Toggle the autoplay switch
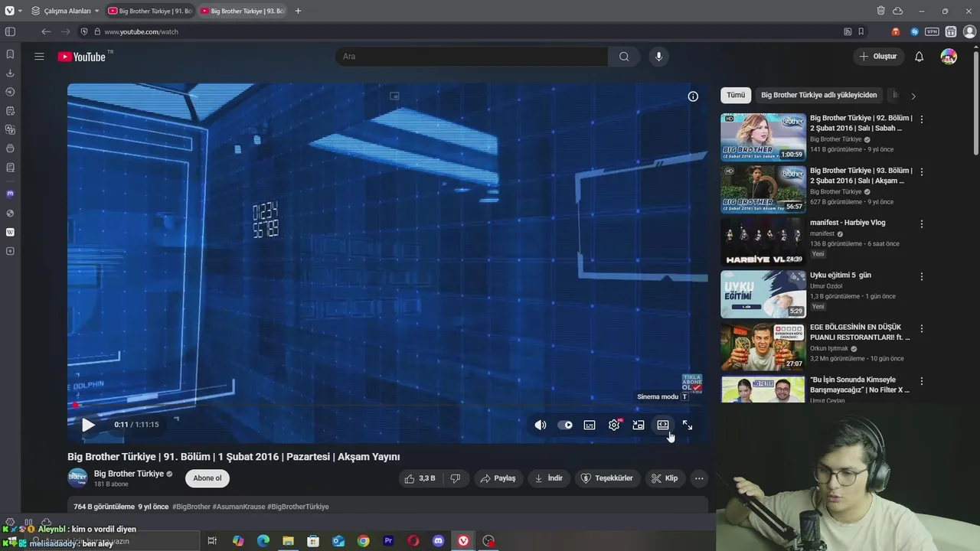 (x=565, y=425)
